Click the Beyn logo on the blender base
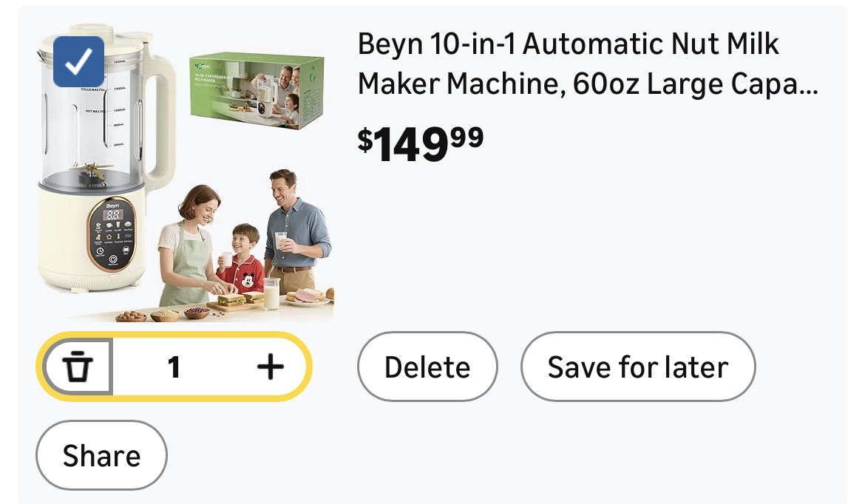This screenshot has height=504, width=865. tap(112, 205)
